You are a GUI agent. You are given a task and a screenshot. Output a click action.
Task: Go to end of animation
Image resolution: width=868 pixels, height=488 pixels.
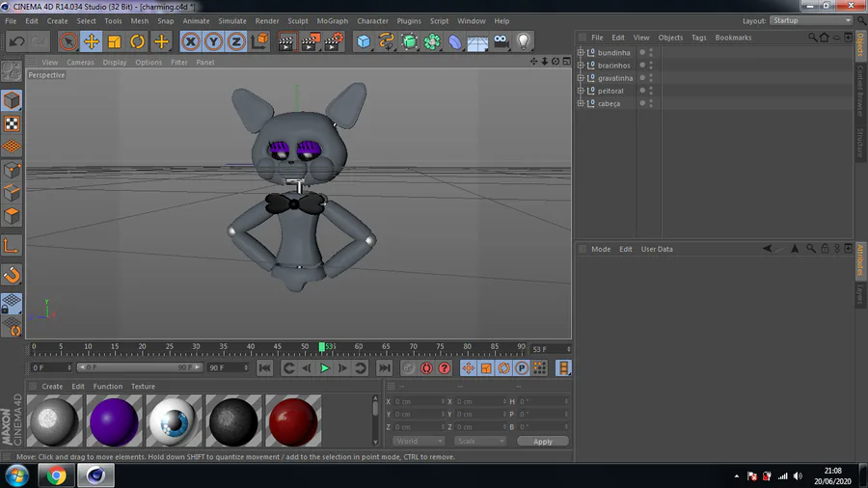click(384, 368)
